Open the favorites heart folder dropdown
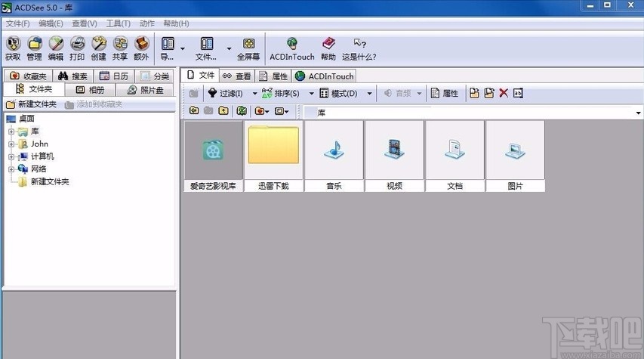The height and width of the screenshot is (359, 644). tap(262, 110)
